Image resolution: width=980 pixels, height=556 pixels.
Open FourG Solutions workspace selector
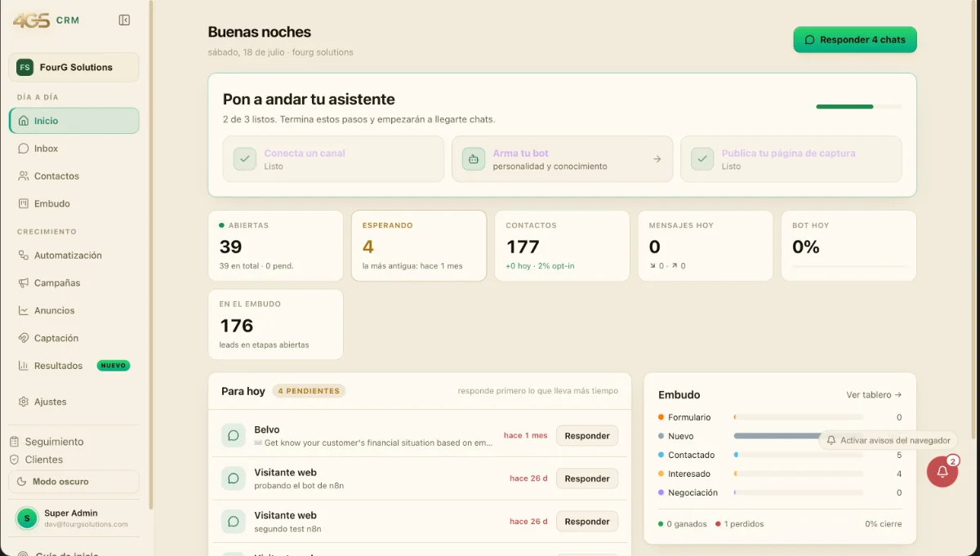[74, 68]
